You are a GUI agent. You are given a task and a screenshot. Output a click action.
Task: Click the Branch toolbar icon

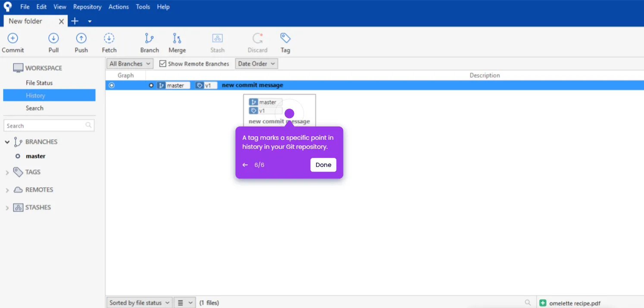point(149,38)
